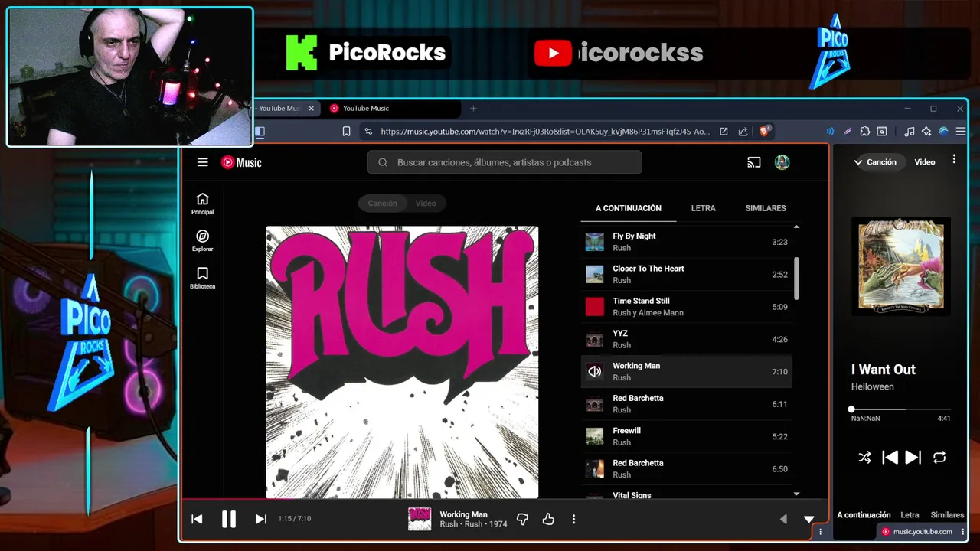Screen dimensions: 980x551
Task: Open the LETRA tab
Action: (x=704, y=208)
